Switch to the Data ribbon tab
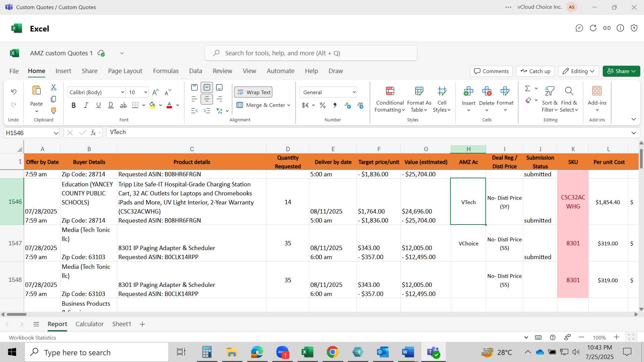 tap(196, 71)
